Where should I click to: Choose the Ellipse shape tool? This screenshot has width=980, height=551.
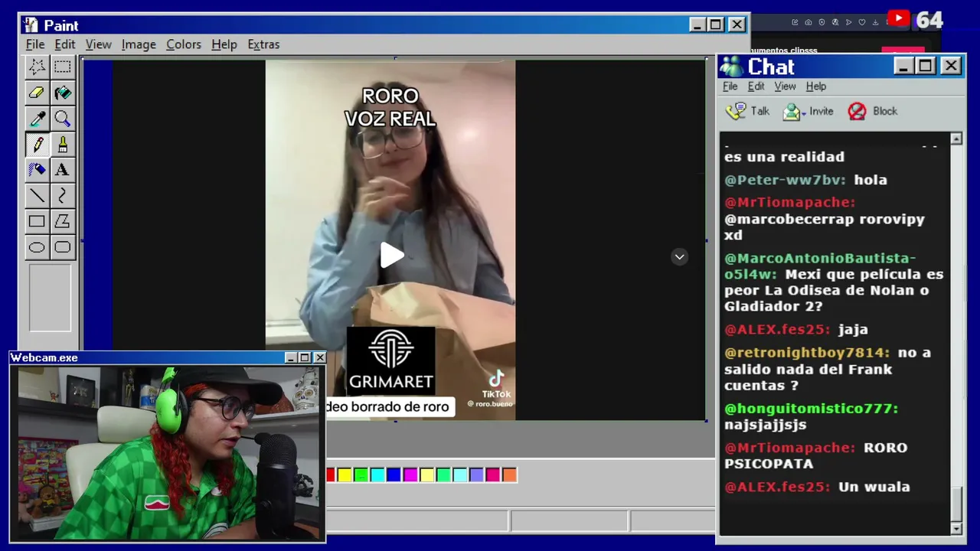(36, 247)
